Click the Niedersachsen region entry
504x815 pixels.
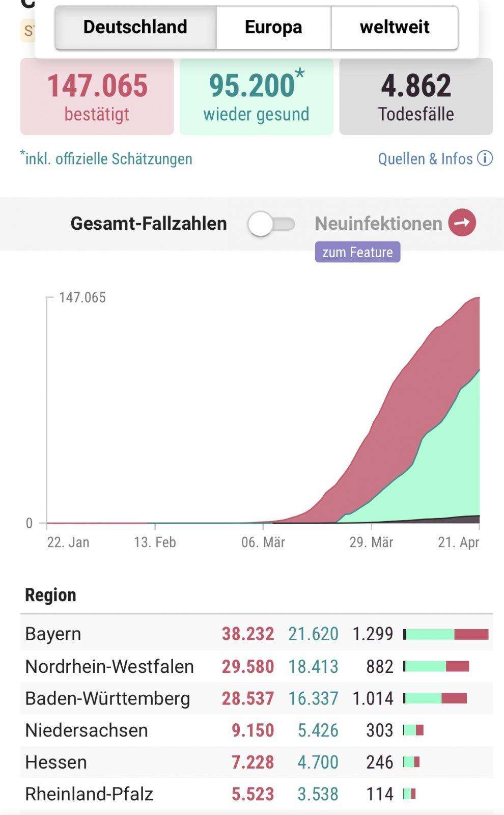[257, 730]
